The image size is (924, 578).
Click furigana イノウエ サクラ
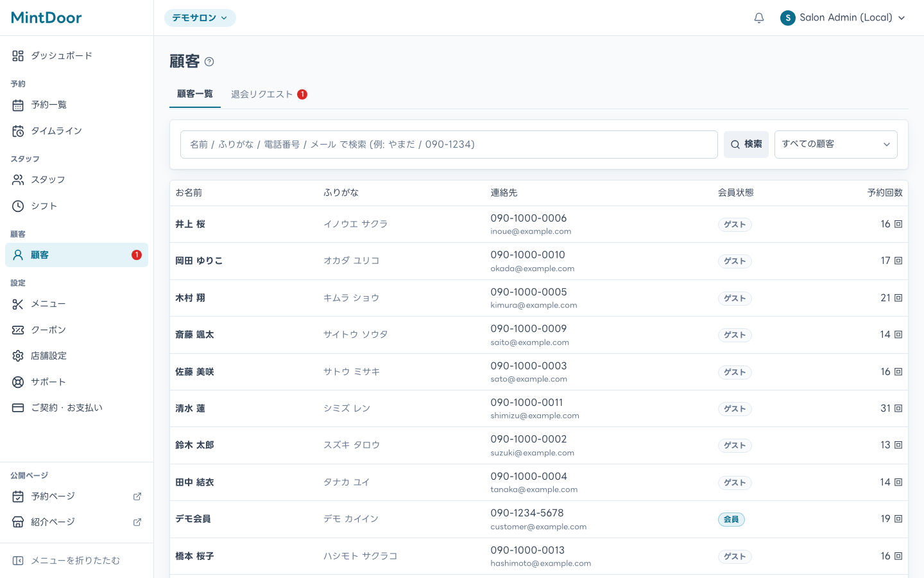355,224
